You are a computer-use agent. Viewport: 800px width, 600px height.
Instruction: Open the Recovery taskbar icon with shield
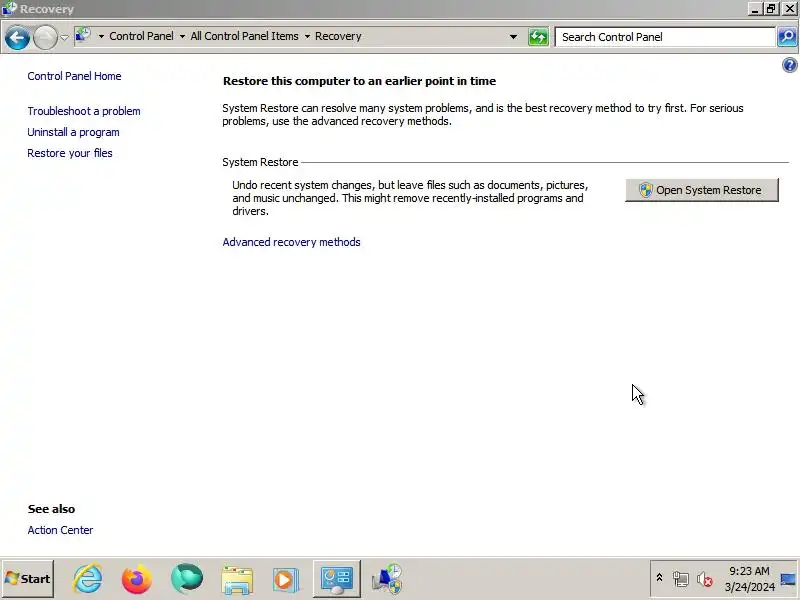[x=387, y=579]
